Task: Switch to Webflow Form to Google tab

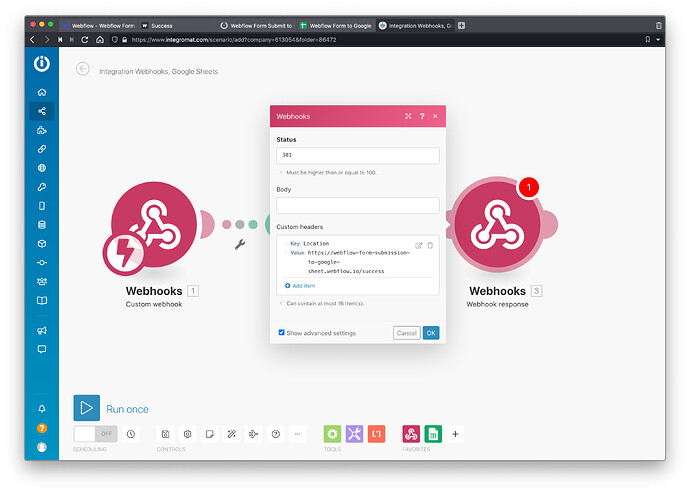Action: (x=336, y=26)
